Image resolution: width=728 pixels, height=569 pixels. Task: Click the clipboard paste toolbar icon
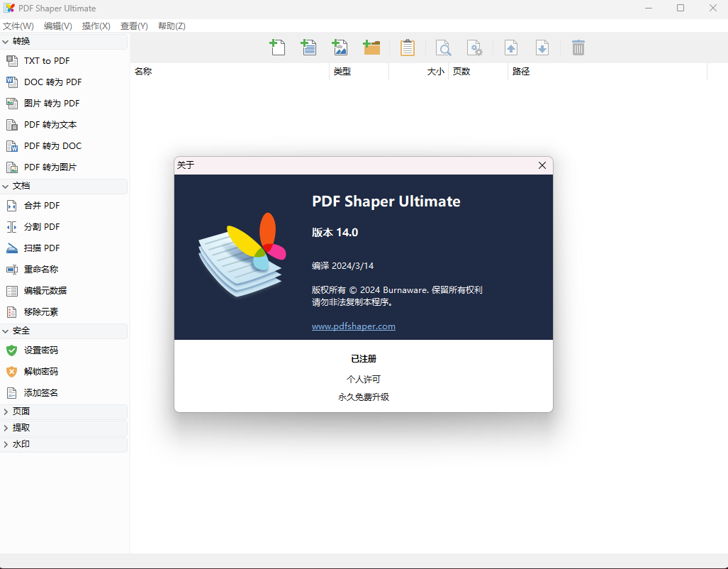(x=407, y=48)
